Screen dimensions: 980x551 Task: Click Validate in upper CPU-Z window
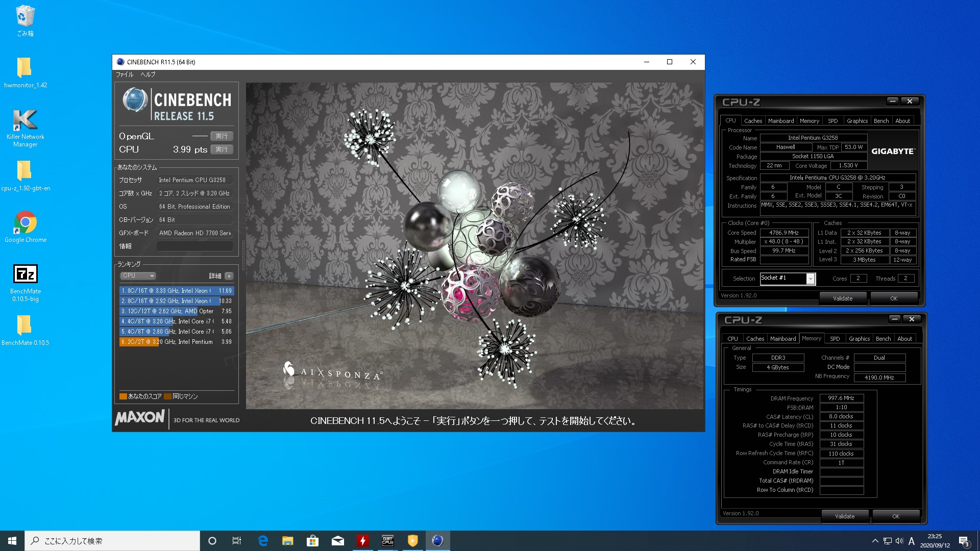tap(843, 298)
